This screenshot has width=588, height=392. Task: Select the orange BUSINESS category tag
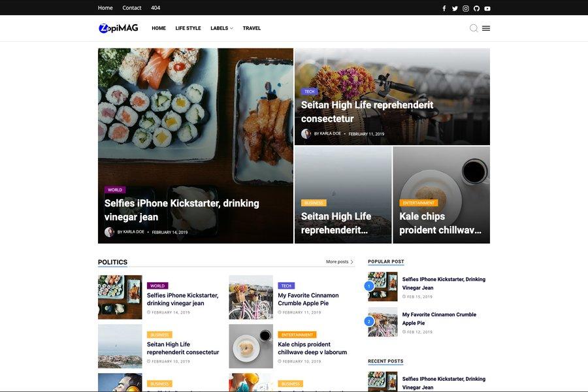[x=314, y=202]
